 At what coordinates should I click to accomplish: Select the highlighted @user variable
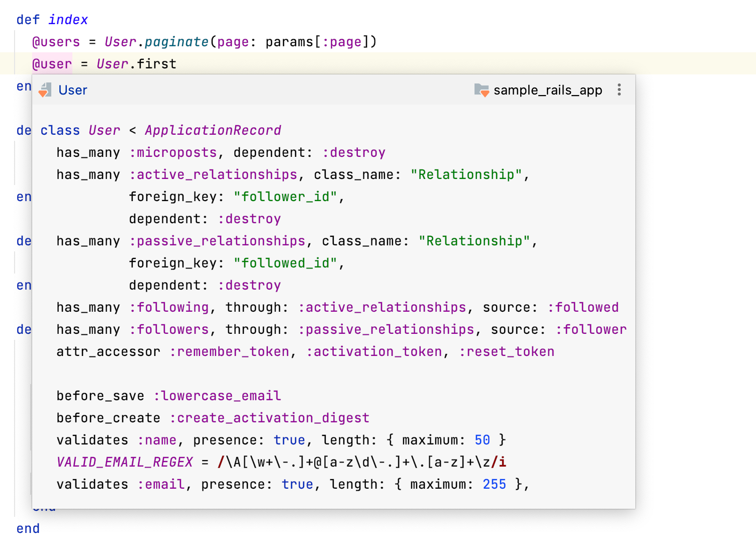point(52,64)
